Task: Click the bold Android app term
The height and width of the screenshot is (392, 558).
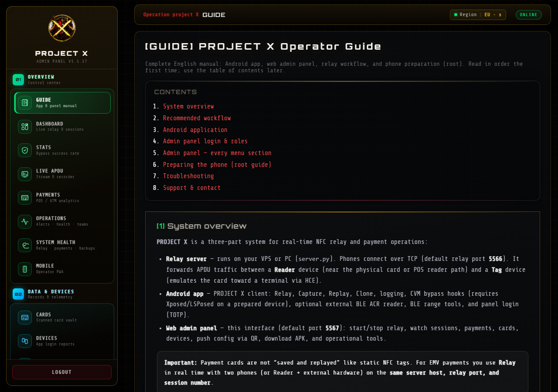Action: click(185, 294)
